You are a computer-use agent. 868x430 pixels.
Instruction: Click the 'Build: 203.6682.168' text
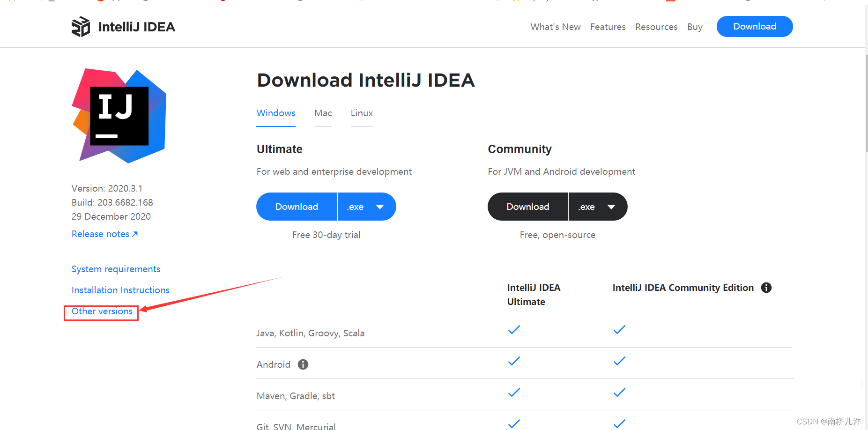coord(112,202)
